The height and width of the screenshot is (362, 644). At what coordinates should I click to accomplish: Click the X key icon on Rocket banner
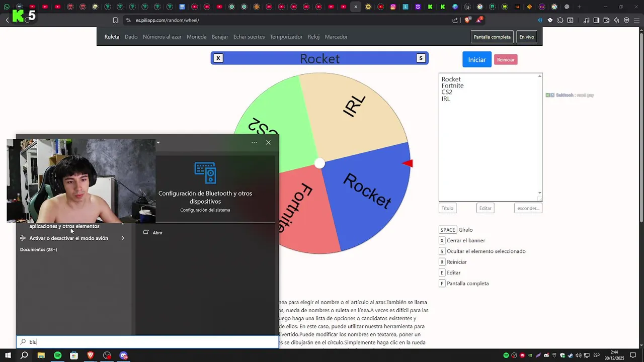coord(218,58)
